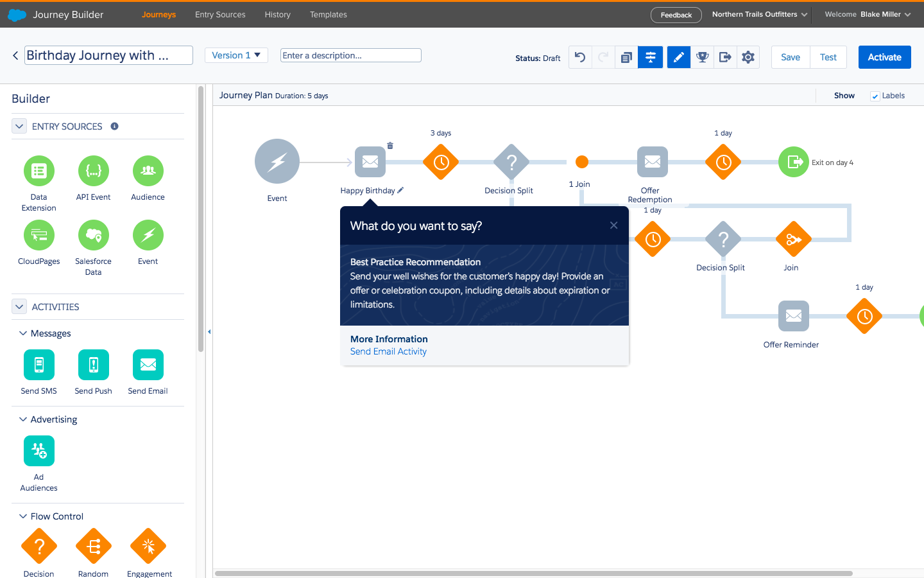Collapse the Flow Control group

pos(23,516)
